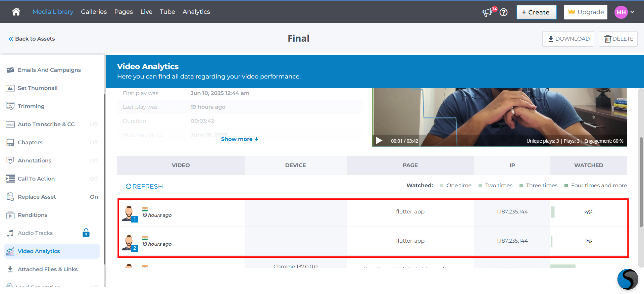Click the Four times and more swatch
Screen dimensions: 644x294
(566, 186)
